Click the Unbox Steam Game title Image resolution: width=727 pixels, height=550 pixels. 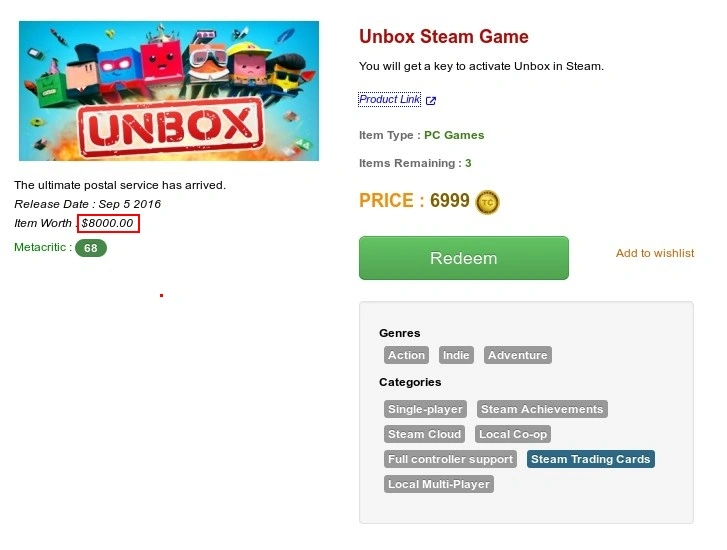tap(444, 37)
